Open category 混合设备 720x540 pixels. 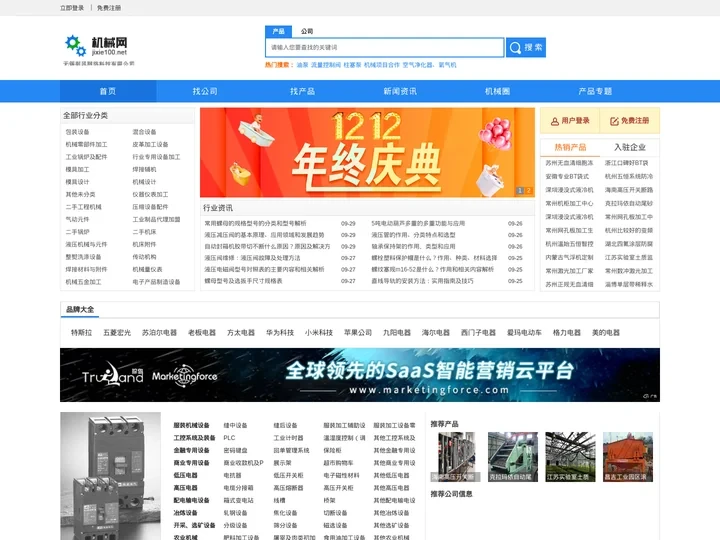(x=144, y=132)
